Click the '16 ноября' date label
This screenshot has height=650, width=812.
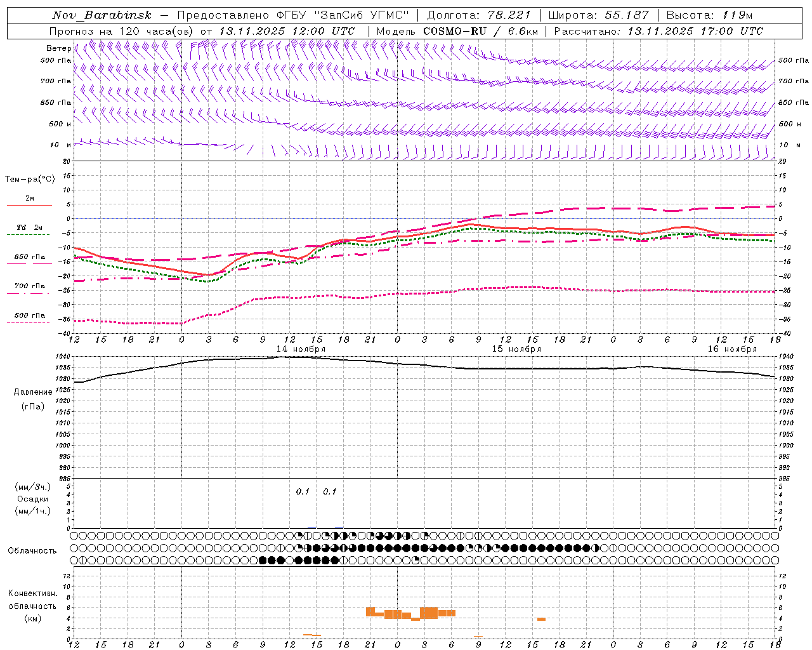pos(732,349)
